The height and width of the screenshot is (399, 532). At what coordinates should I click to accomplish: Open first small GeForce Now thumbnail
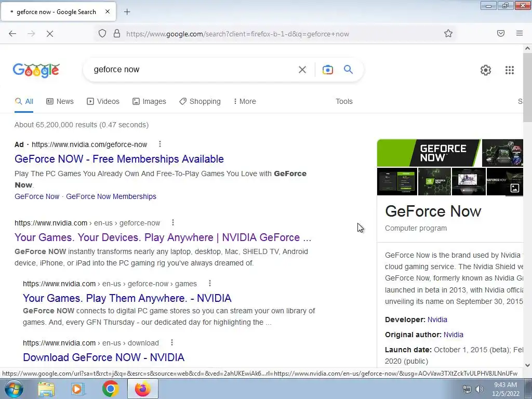tap(397, 181)
